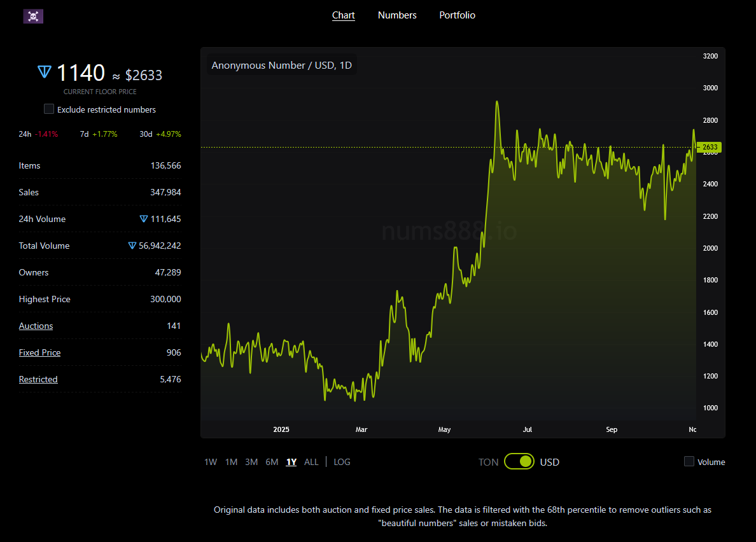Click the 24h -1.41% change

coord(39,134)
